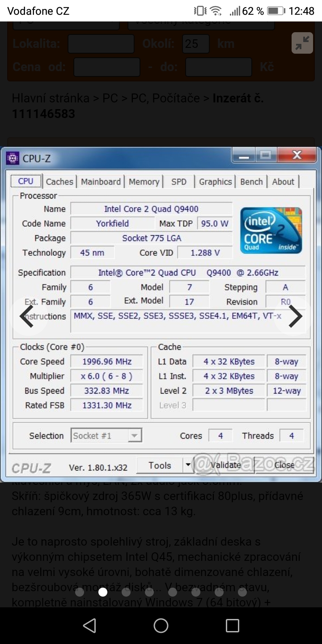Image resolution: width=322 pixels, height=644 pixels.
Task: Tap the Wi-Fi status icon
Action: [x=216, y=11]
